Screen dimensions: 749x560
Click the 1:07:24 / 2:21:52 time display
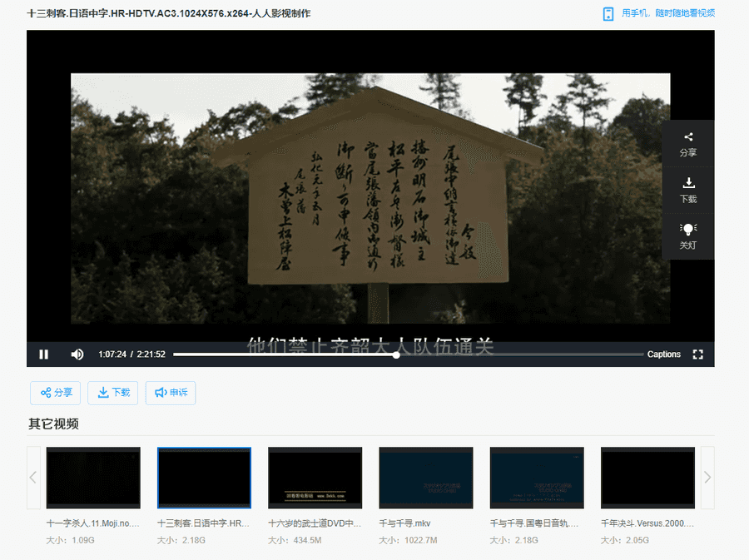pyautogui.click(x=131, y=354)
